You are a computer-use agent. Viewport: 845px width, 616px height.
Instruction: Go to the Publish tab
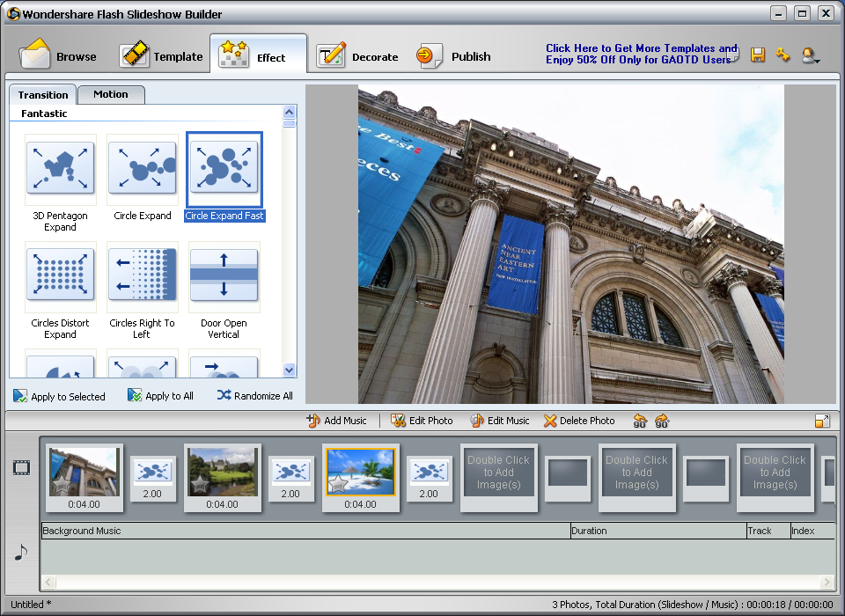point(454,56)
